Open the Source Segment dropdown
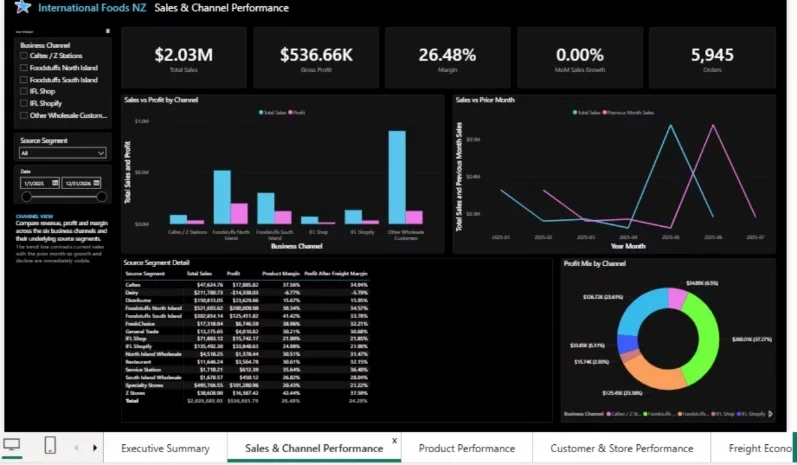 pos(62,153)
